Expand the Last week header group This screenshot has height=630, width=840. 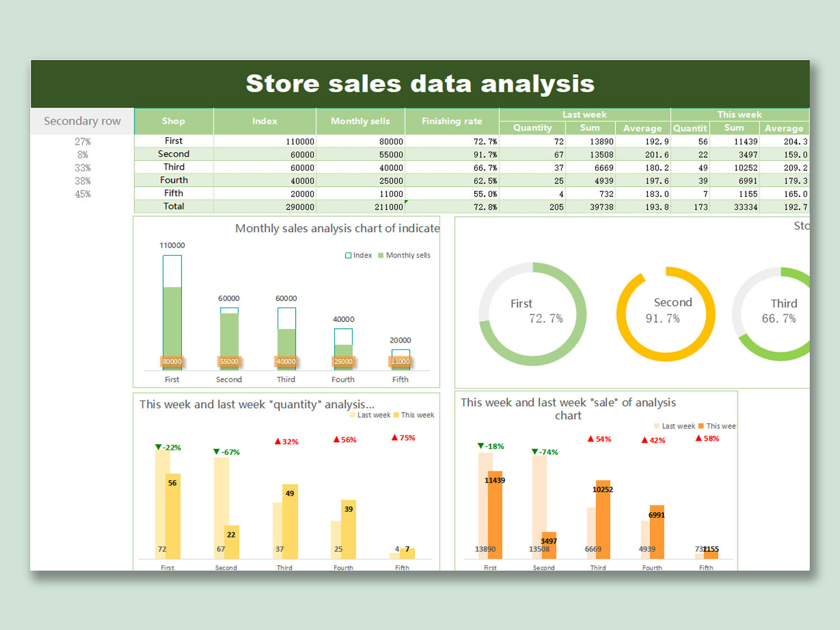[x=584, y=114]
